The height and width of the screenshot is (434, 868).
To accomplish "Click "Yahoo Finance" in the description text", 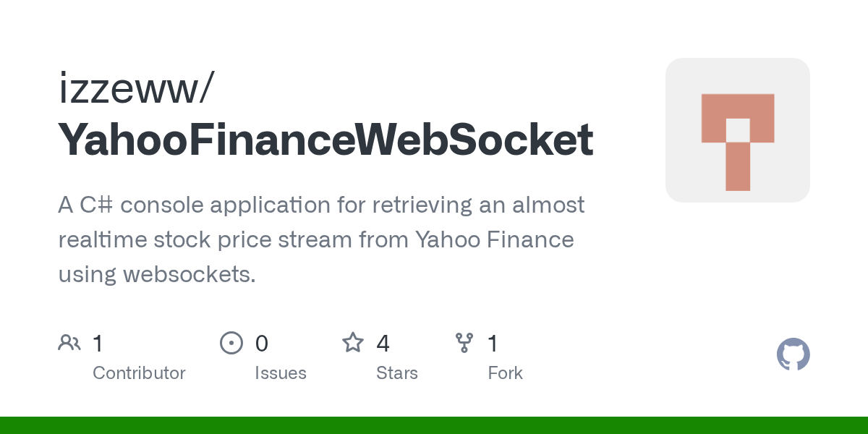I will [x=494, y=239].
